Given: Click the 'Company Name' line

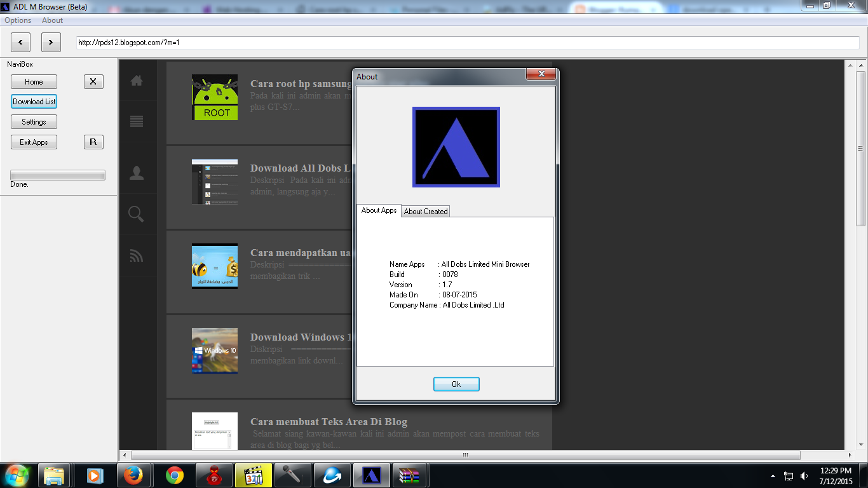Looking at the screenshot, I should pos(447,305).
